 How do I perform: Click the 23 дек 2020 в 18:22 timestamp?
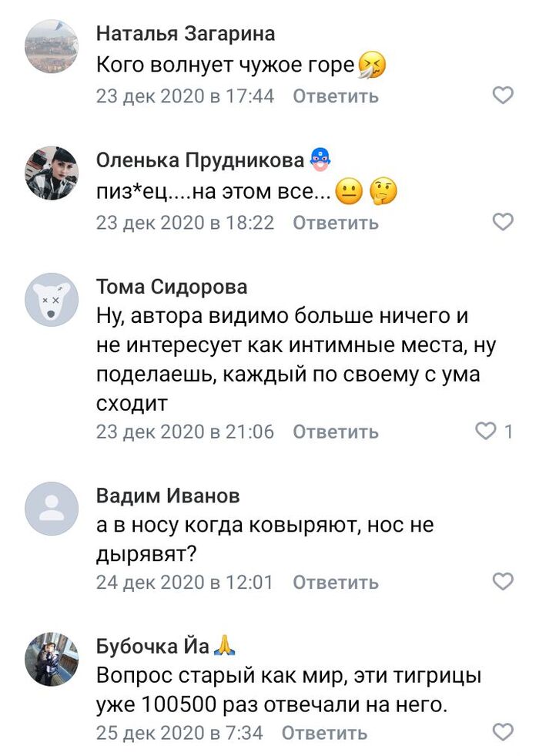(185, 223)
